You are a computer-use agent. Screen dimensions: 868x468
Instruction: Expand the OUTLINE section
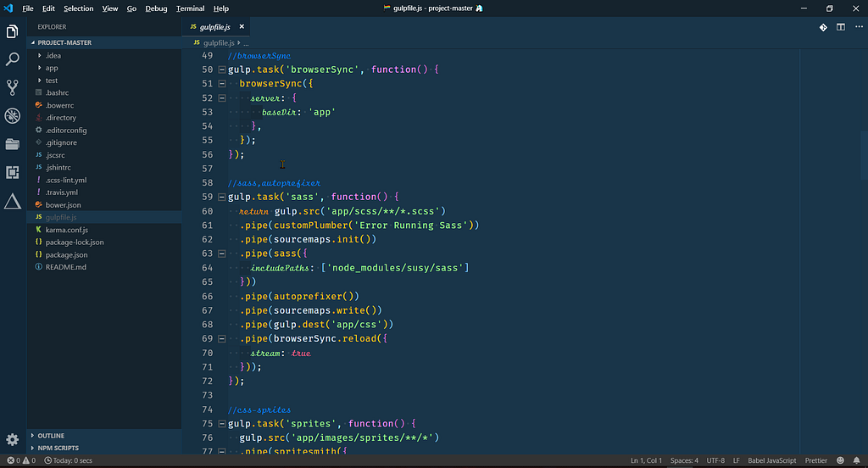[104, 436]
